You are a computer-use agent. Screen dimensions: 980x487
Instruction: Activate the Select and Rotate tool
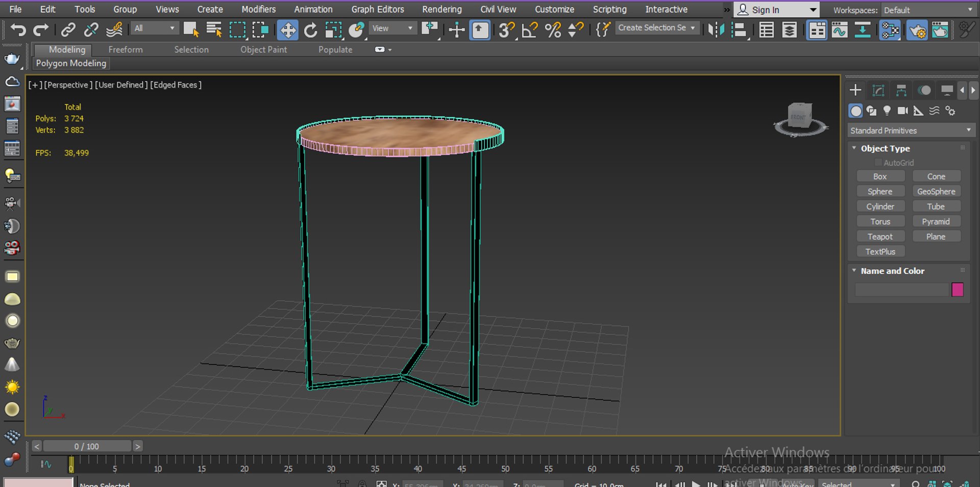click(310, 30)
